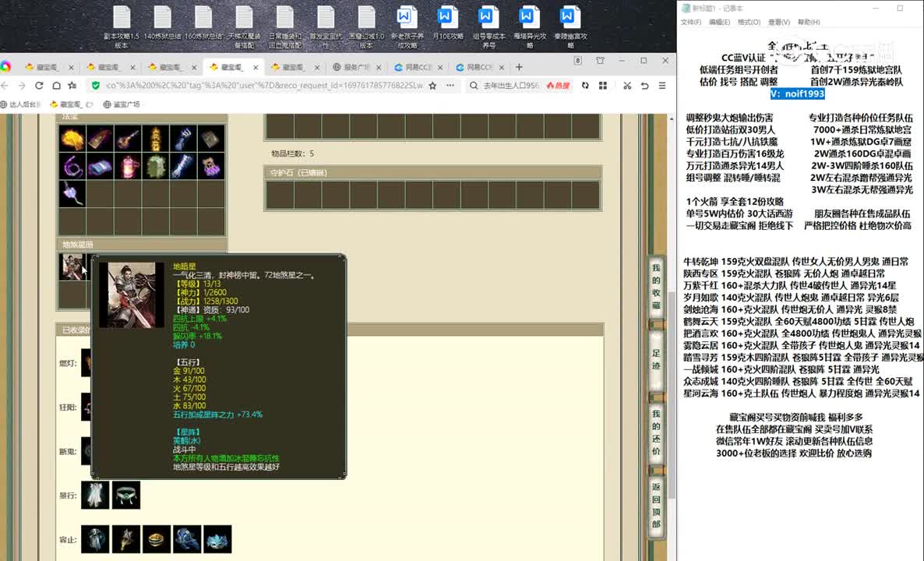Open the browser hamburger main menu

(x=662, y=86)
